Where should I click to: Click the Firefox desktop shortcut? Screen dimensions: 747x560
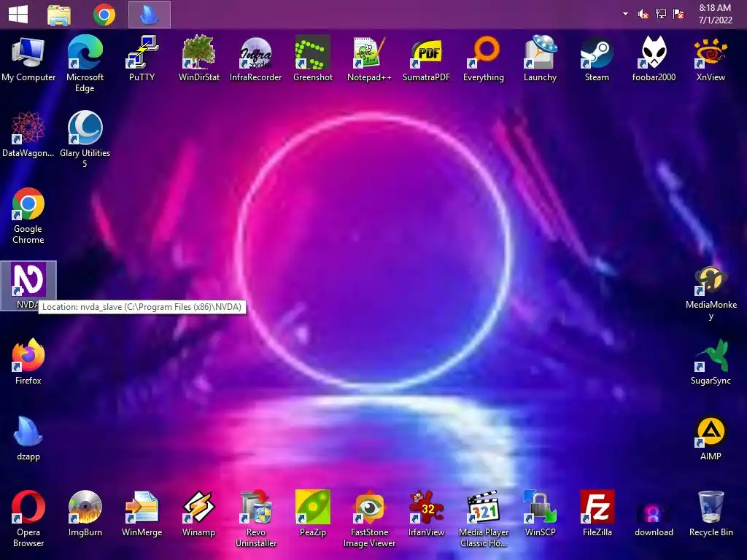click(x=28, y=362)
